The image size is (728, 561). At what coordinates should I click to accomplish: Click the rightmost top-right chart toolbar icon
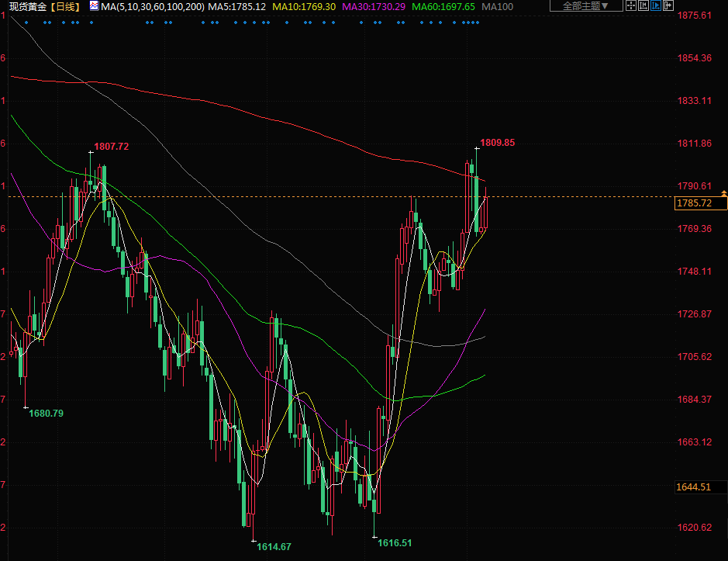click(667, 6)
